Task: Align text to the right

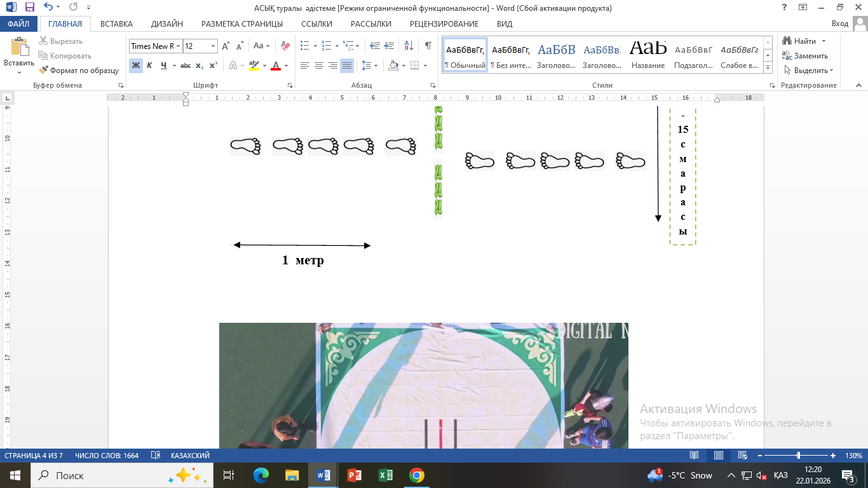Action: [x=333, y=65]
